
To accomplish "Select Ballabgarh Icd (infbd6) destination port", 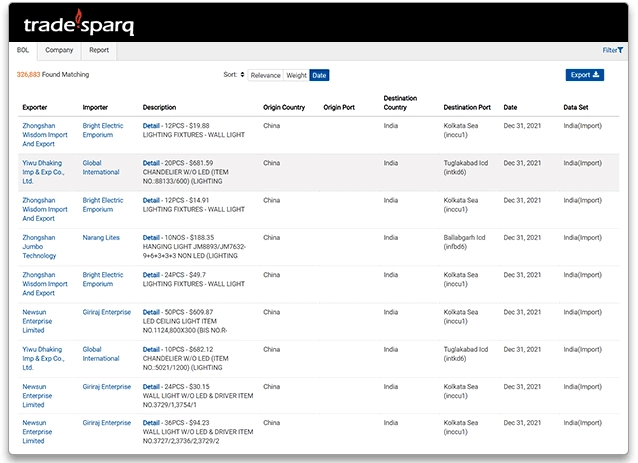I will point(464,242).
